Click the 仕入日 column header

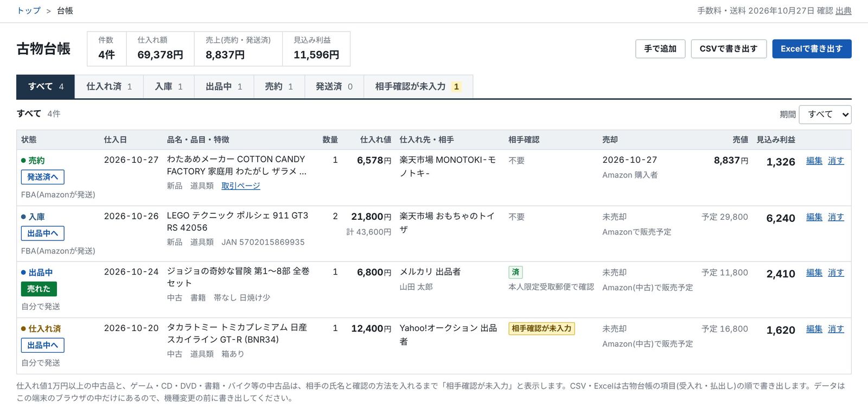[116, 140]
